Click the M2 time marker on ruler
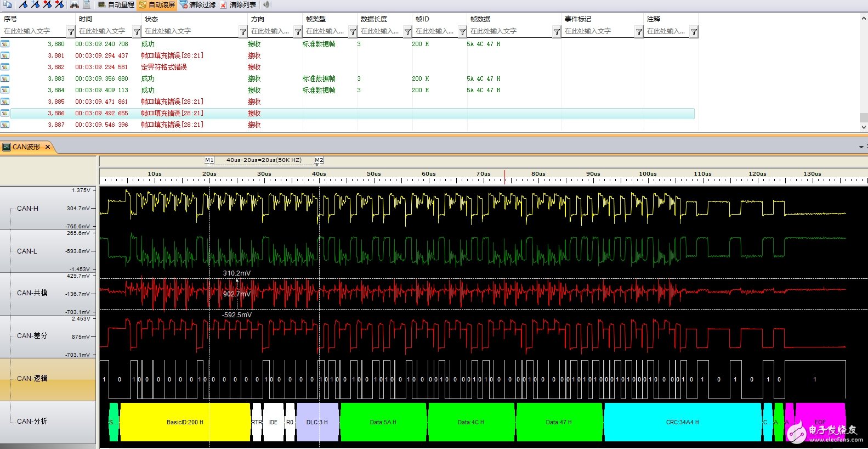The image size is (868, 449). coord(319,160)
